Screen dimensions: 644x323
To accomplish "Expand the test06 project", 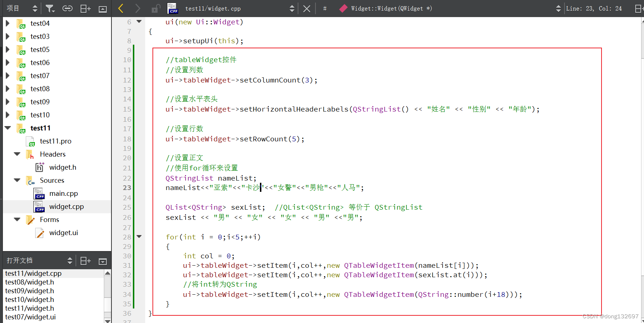I will click(8, 62).
